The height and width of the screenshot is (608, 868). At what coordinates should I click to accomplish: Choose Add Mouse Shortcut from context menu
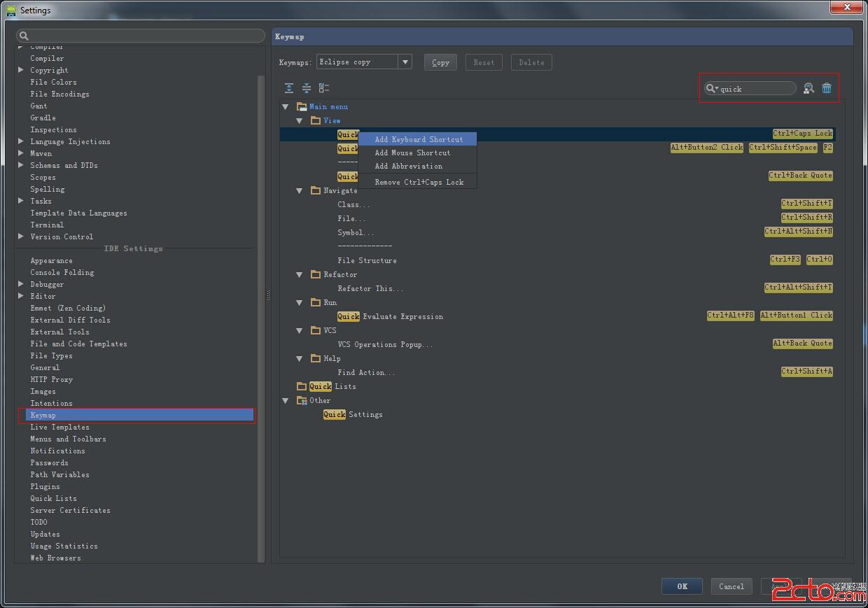[412, 153]
